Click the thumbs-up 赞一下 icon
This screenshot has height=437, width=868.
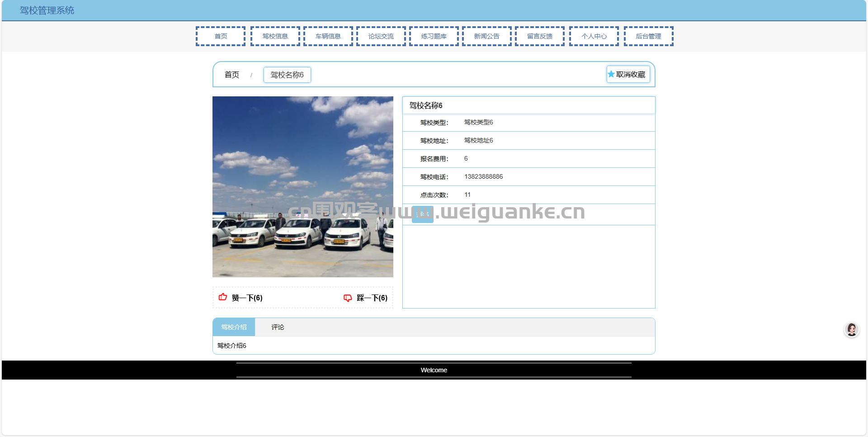(223, 297)
